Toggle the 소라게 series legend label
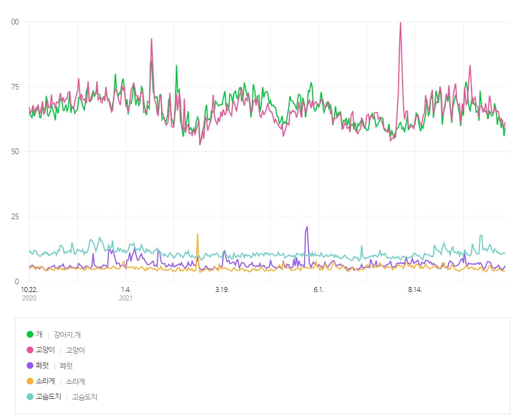531x420 pixels. pyautogui.click(x=46, y=381)
